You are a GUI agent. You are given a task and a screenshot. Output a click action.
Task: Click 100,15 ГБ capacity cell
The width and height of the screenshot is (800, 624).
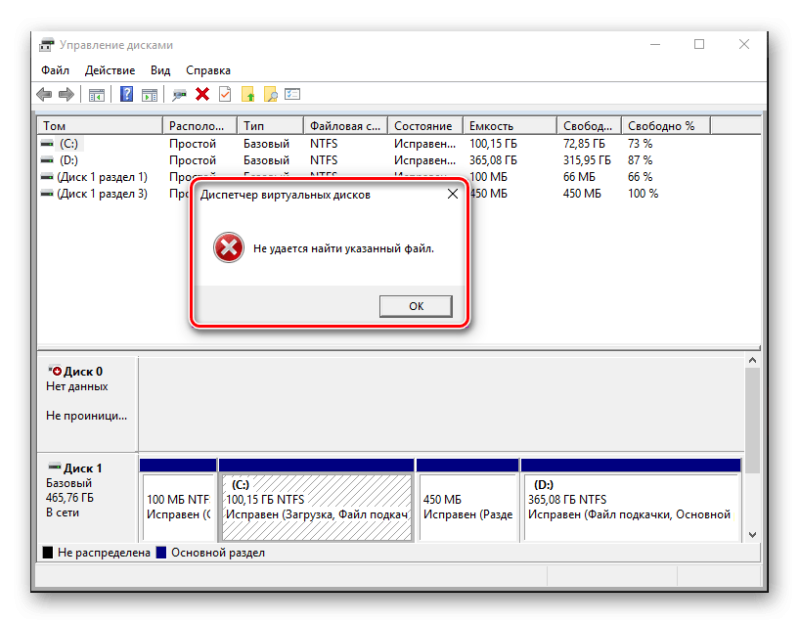tap(493, 144)
